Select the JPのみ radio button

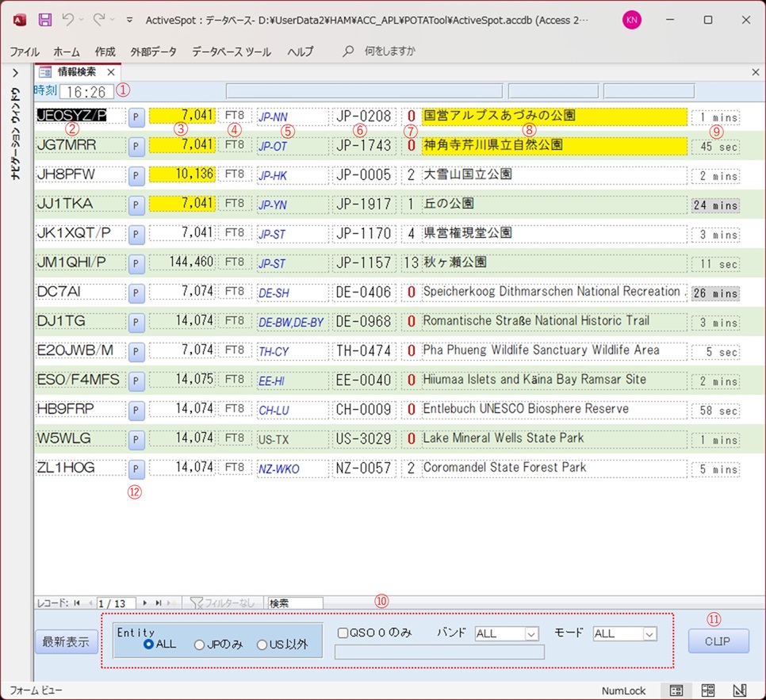201,645
